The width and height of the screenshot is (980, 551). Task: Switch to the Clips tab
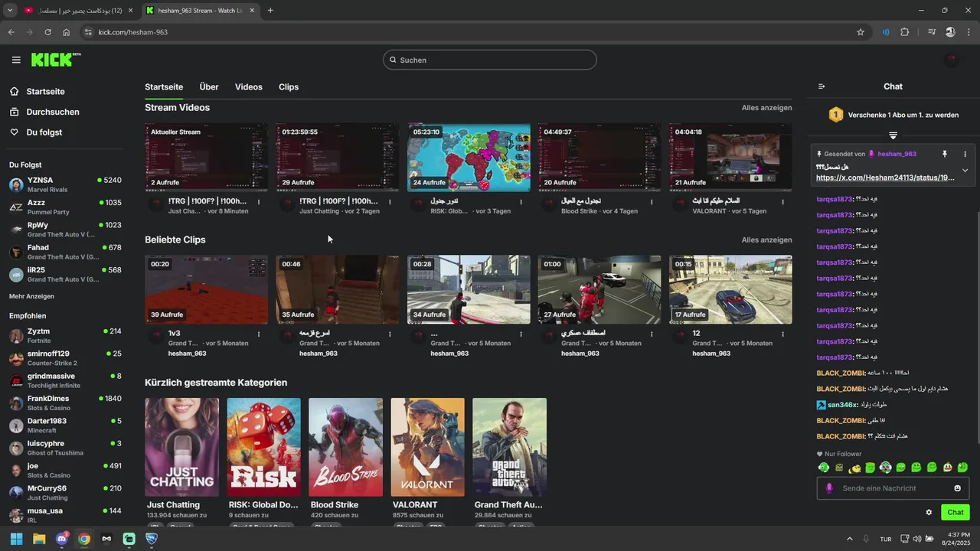click(289, 87)
